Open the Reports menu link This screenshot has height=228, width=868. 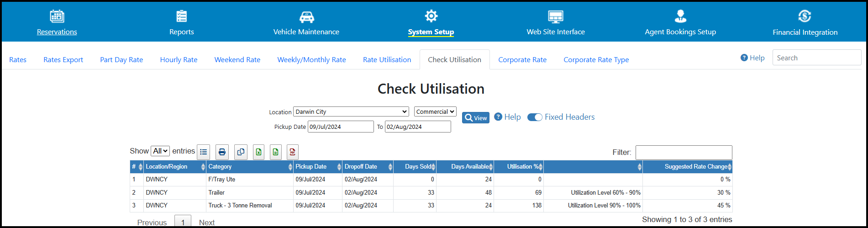(182, 32)
